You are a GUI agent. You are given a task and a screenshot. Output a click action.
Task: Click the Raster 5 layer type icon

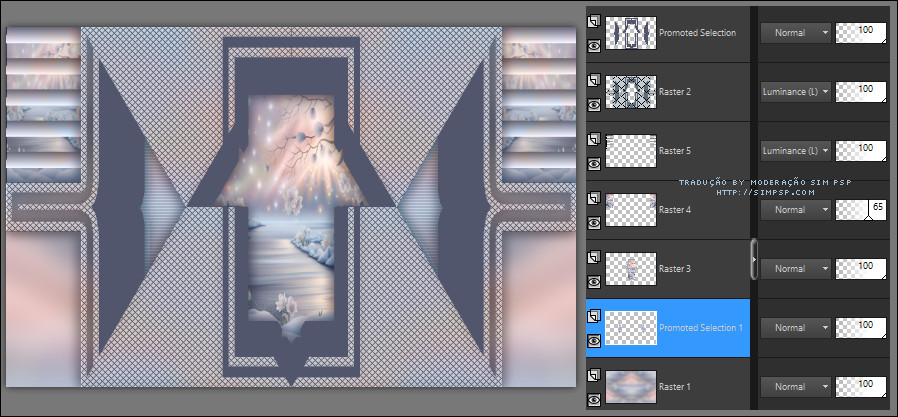pos(594,138)
